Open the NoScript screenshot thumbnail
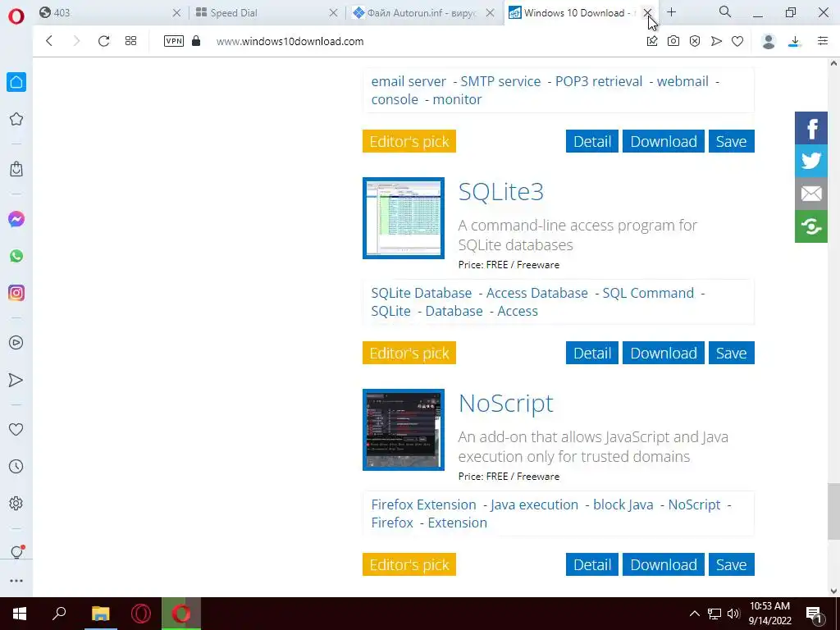 coord(404,430)
